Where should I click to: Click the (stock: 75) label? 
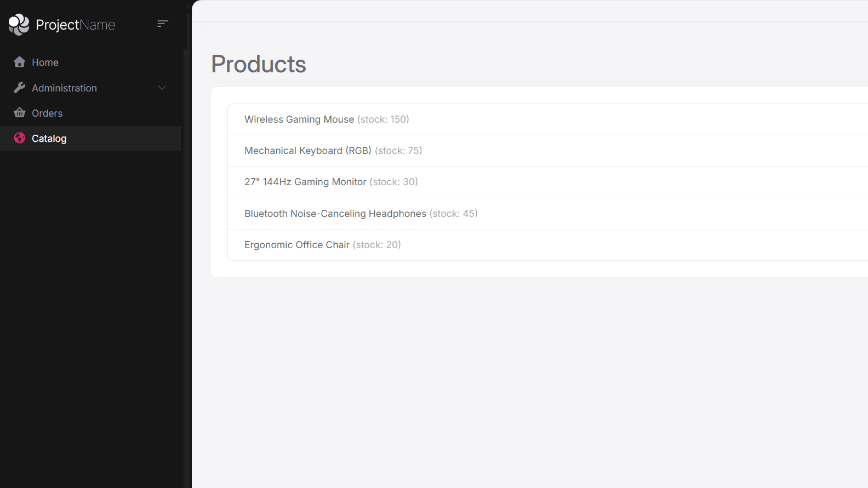(x=398, y=151)
